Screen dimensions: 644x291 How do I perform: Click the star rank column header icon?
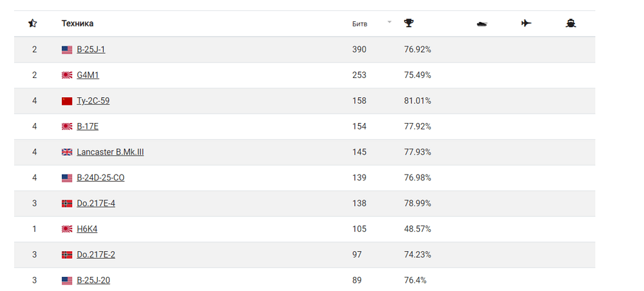click(32, 23)
